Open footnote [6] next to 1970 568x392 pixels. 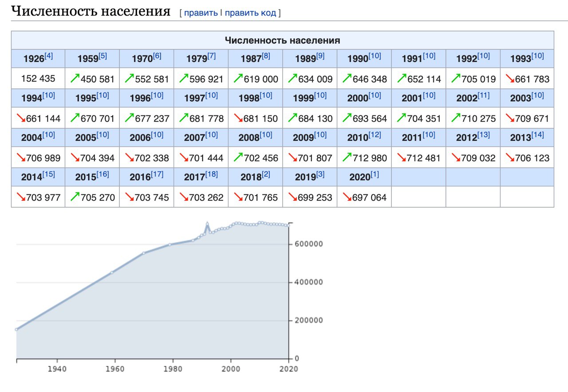tap(158, 56)
